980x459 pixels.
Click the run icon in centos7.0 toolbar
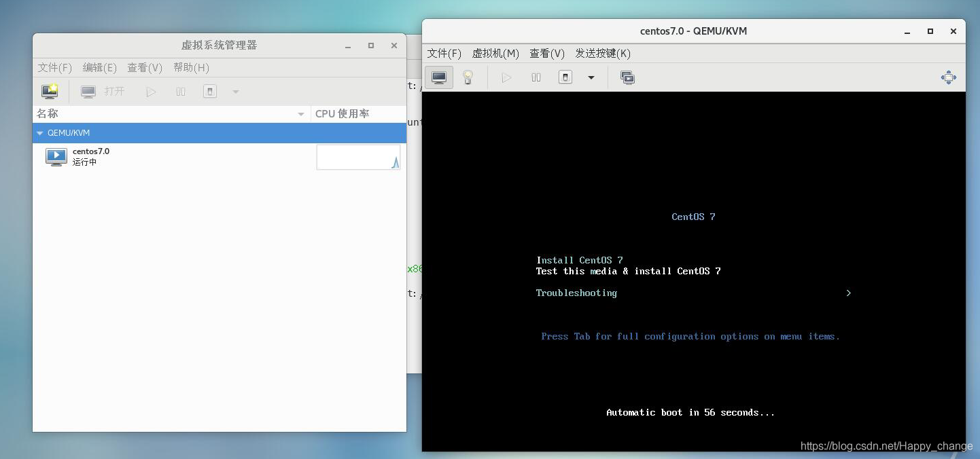click(506, 77)
